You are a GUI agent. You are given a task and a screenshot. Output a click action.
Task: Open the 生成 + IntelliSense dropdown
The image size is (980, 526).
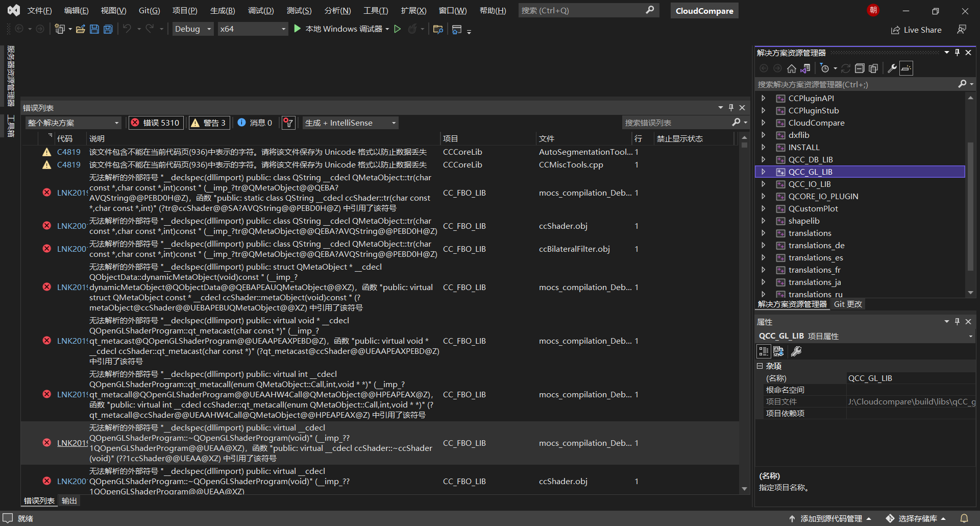[x=351, y=123]
